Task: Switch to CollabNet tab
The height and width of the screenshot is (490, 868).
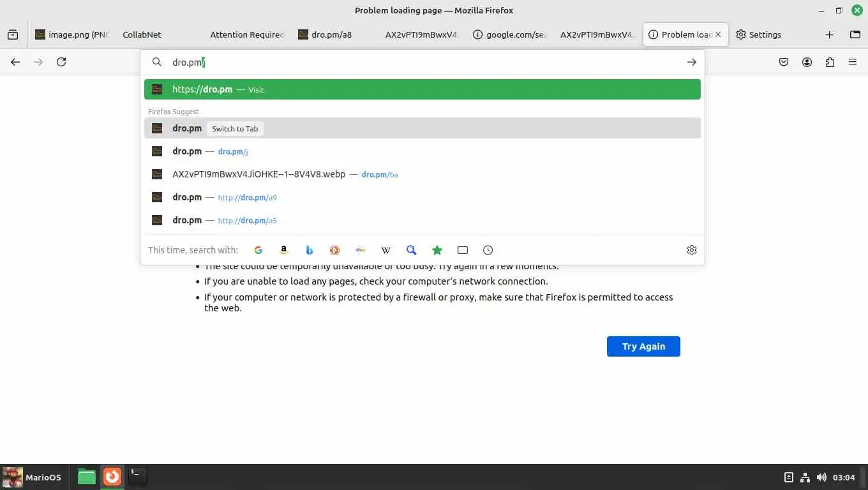Action: pyautogui.click(x=158, y=34)
